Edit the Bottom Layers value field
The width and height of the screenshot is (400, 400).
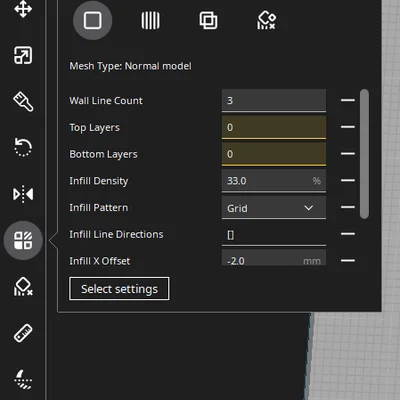pos(274,154)
